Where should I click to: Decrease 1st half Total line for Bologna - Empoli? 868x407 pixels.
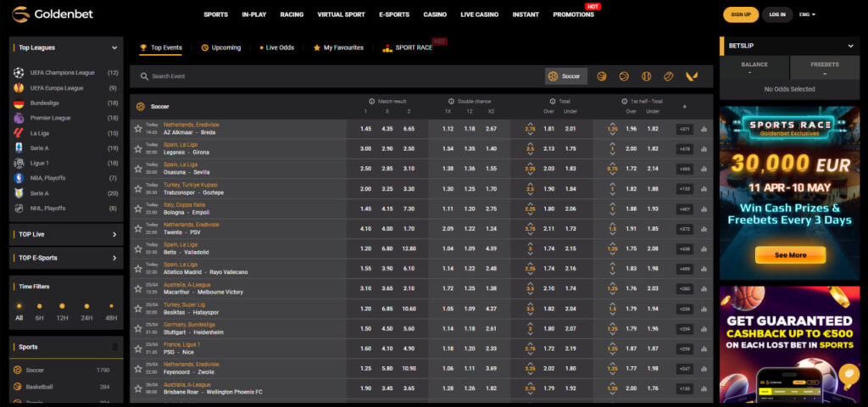click(x=612, y=214)
